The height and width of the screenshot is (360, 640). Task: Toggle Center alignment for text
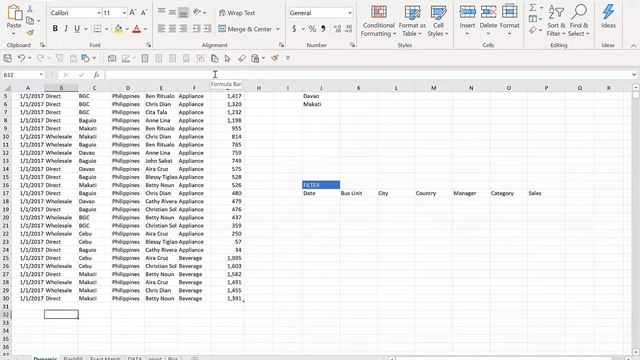[x=172, y=29]
